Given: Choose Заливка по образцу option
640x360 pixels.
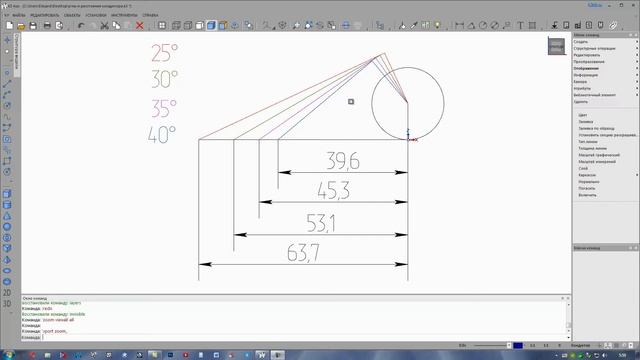Looking at the screenshot, I should point(596,129).
